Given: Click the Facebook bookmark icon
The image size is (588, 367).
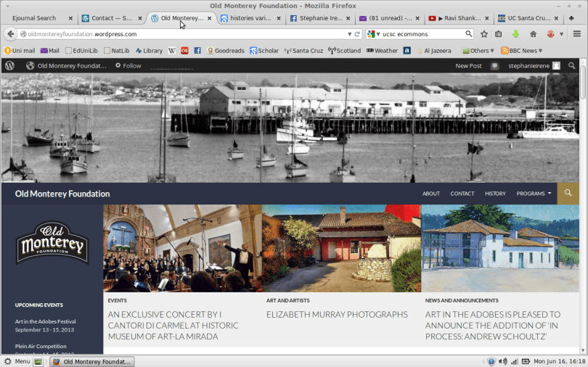Looking at the screenshot, I should (x=197, y=51).
